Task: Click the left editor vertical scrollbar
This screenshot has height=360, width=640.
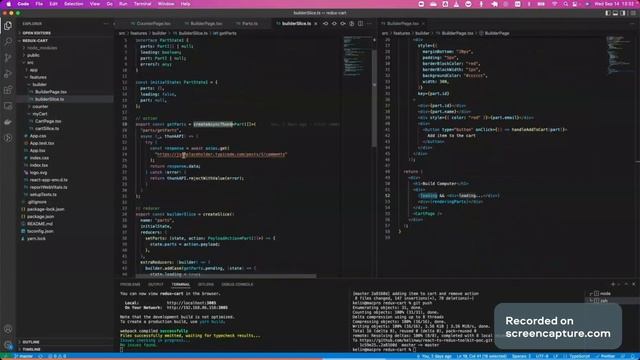Action: click(x=374, y=98)
